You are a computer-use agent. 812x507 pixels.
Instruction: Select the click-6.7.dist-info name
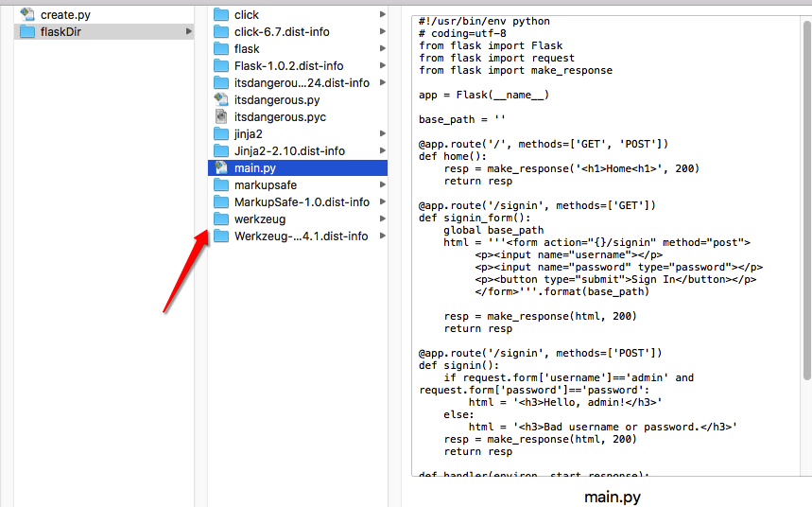click(x=282, y=31)
